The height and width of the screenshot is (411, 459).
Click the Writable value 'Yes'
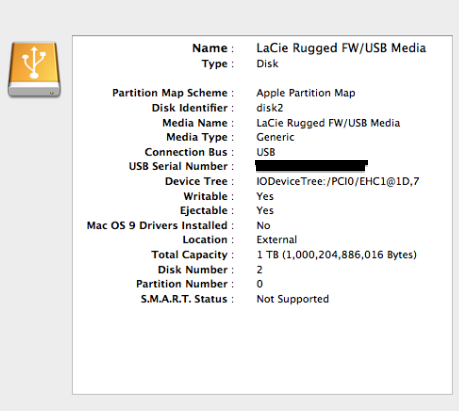265,196
